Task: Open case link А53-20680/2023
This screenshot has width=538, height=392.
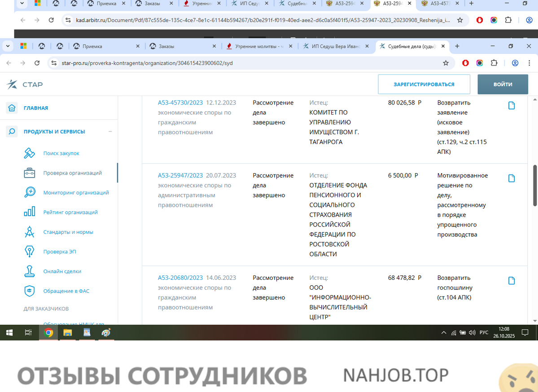Action: point(180,278)
